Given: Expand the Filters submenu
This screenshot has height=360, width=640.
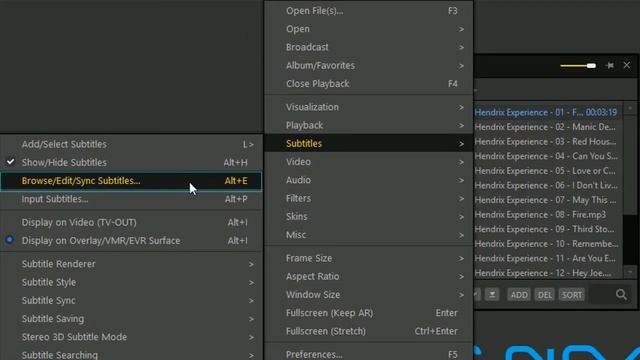Looking at the screenshot, I should (369, 198).
